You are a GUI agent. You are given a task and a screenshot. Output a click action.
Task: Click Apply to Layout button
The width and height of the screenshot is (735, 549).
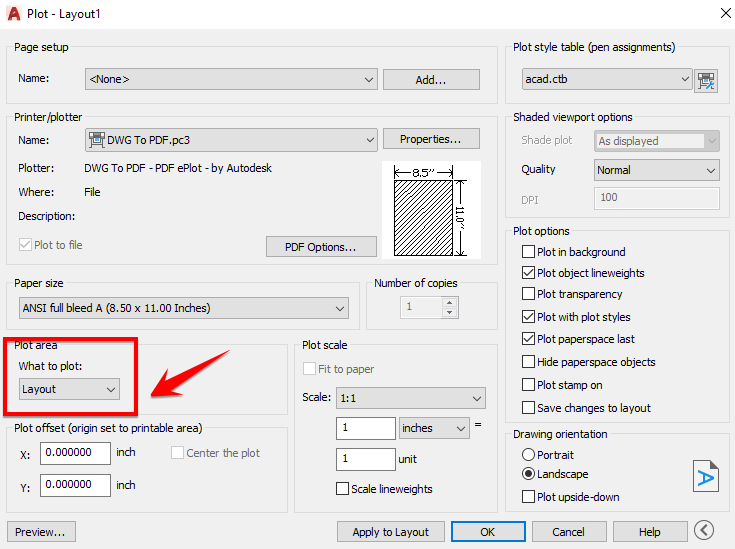point(390,532)
